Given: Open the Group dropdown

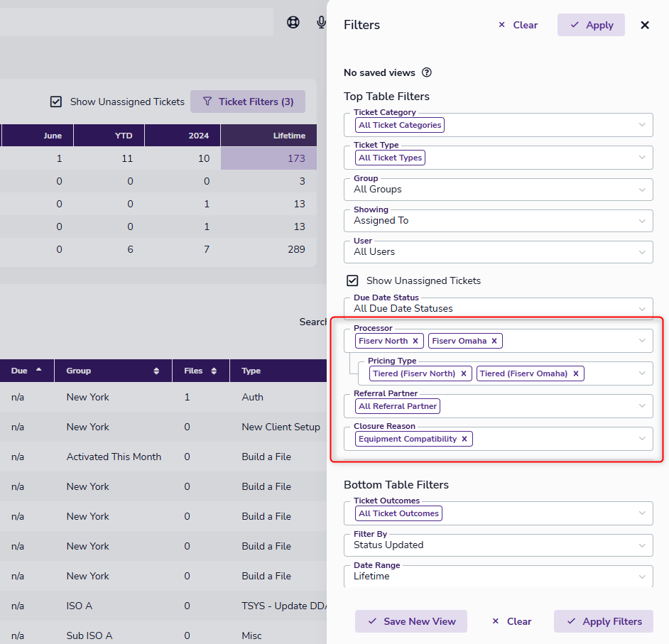Looking at the screenshot, I should pyautogui.click(x=498, y=190).
